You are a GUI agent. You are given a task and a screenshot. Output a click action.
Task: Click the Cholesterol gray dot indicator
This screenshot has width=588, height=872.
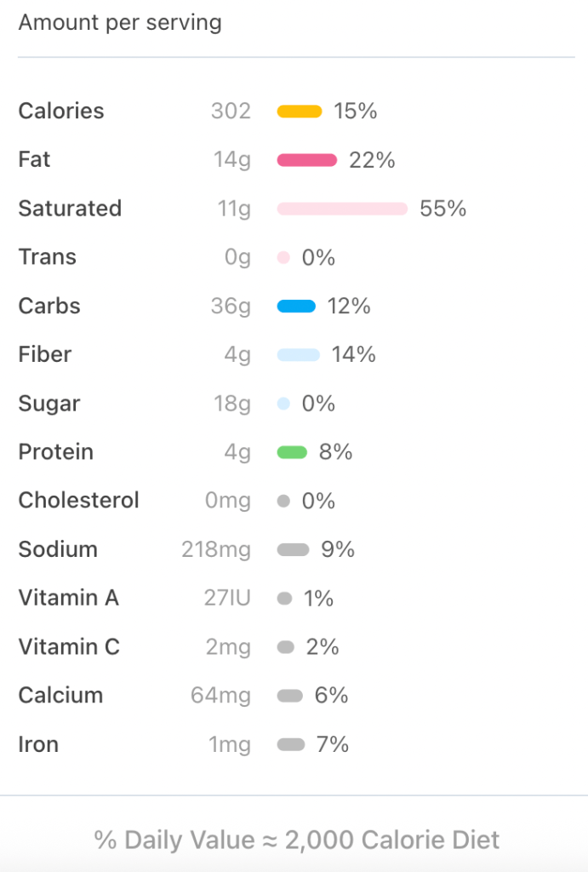[284, 502]
